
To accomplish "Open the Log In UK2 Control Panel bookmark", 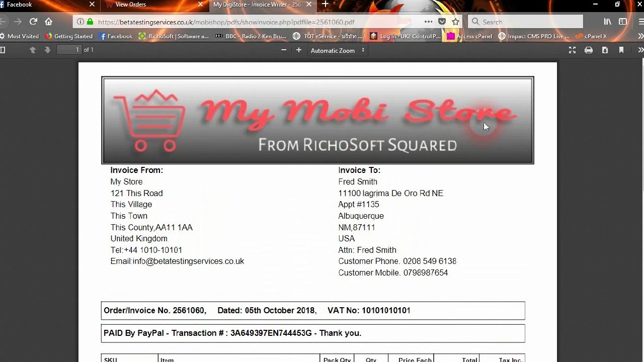I will 405,36.
